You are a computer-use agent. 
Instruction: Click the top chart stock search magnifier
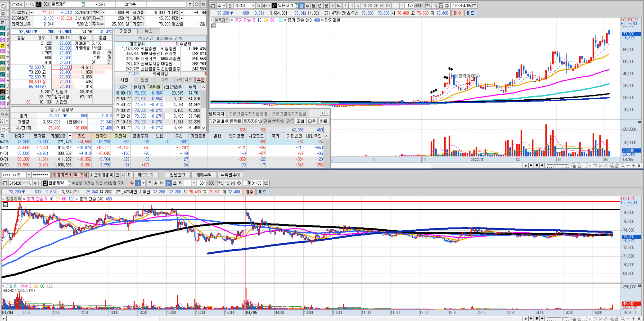coord(259,6)
